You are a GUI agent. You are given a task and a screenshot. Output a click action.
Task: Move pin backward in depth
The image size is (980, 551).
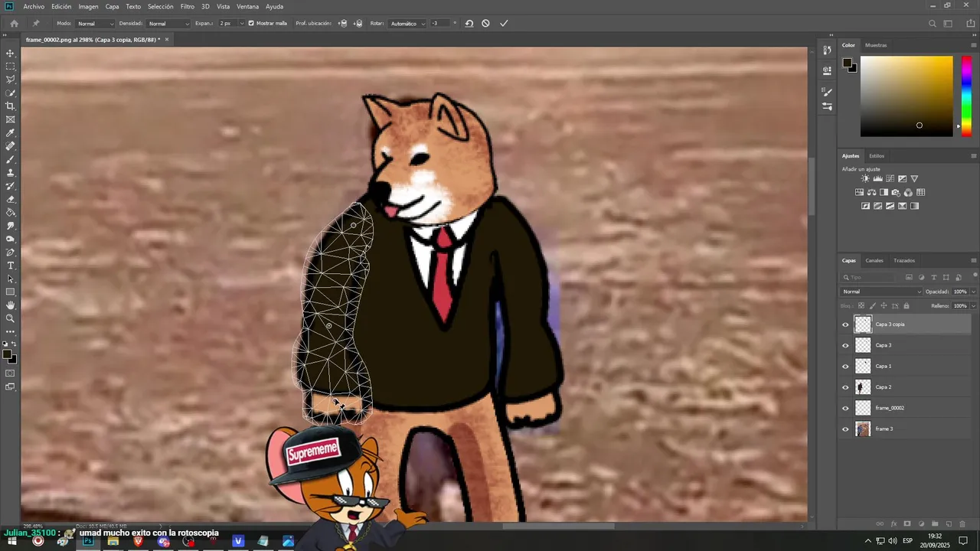pyautogui.click(x=358, y=23)
